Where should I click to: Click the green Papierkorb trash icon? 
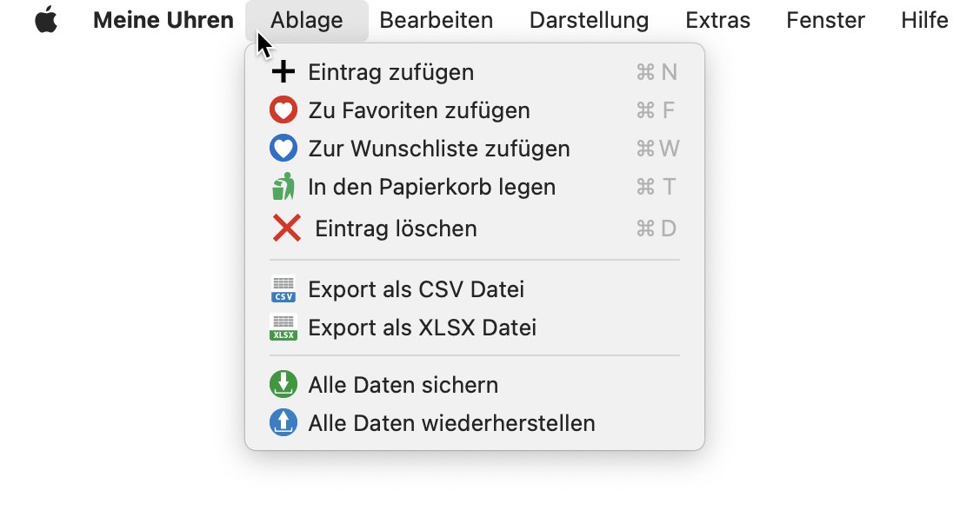(x=283, y=187)
